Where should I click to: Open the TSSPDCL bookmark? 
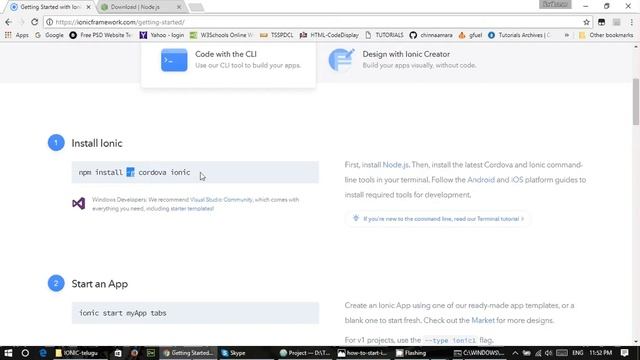276,35
